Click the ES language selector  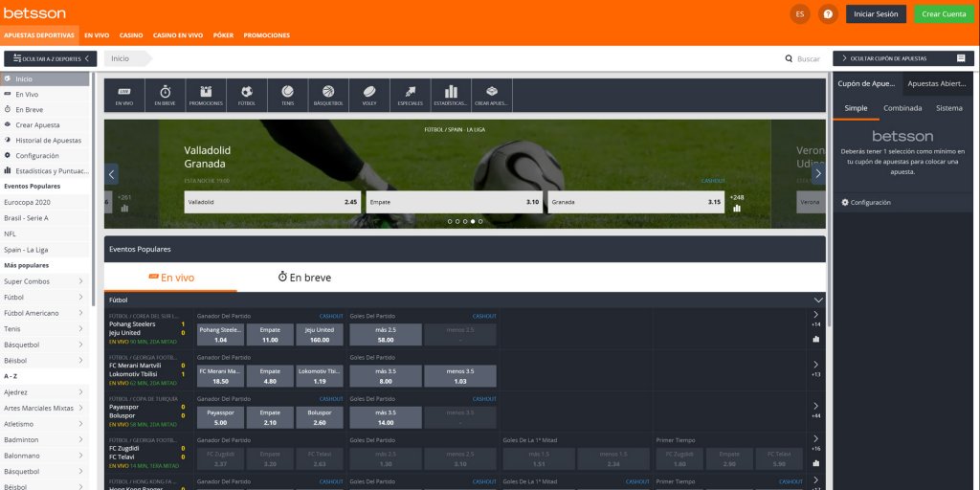tap(800, 13)
